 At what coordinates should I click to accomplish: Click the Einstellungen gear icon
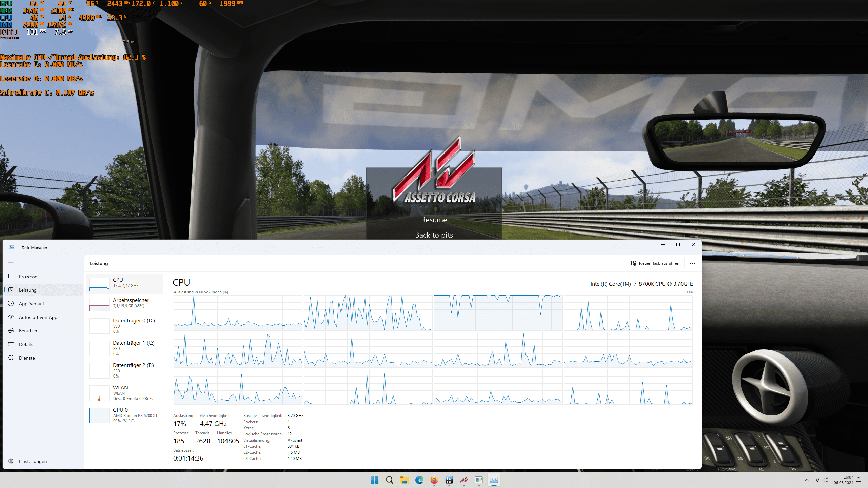(11, 461)
